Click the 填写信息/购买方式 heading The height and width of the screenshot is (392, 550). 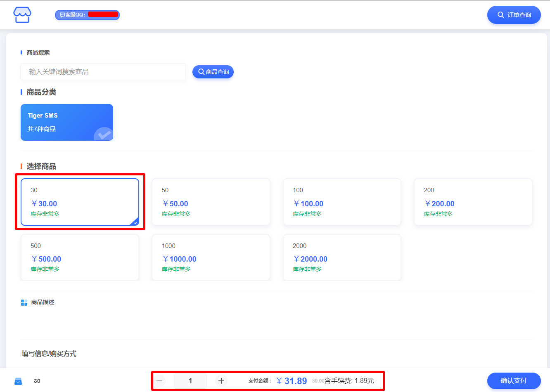click(x=49, y=354)
